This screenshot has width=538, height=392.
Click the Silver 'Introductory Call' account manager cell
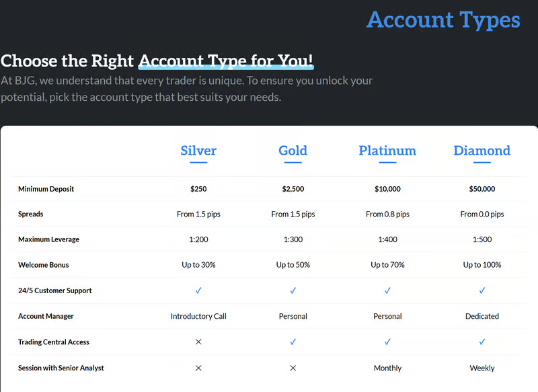point(198,316)
